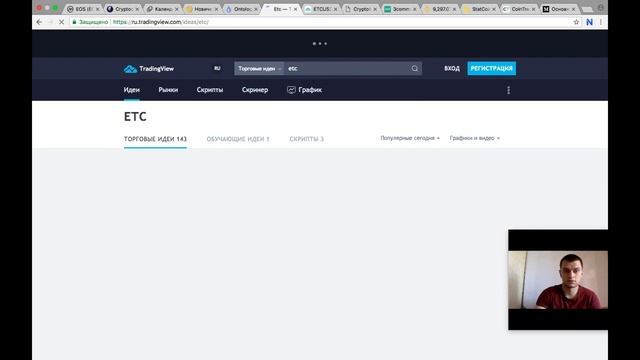Open the Chrome menu dots
The height and width of the screenshot is (360, 640).
(x=601, y=22)
